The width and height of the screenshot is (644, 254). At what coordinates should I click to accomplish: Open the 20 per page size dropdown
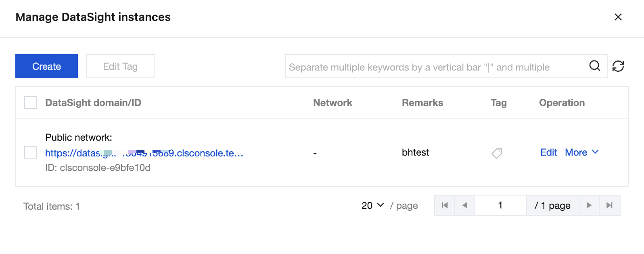pyautogui.click(x=372, y=206)
